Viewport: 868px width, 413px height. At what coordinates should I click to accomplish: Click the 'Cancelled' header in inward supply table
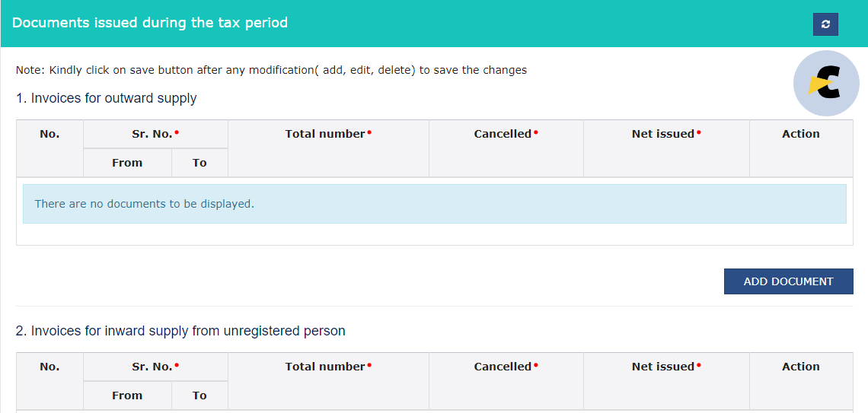coord(506,367)
